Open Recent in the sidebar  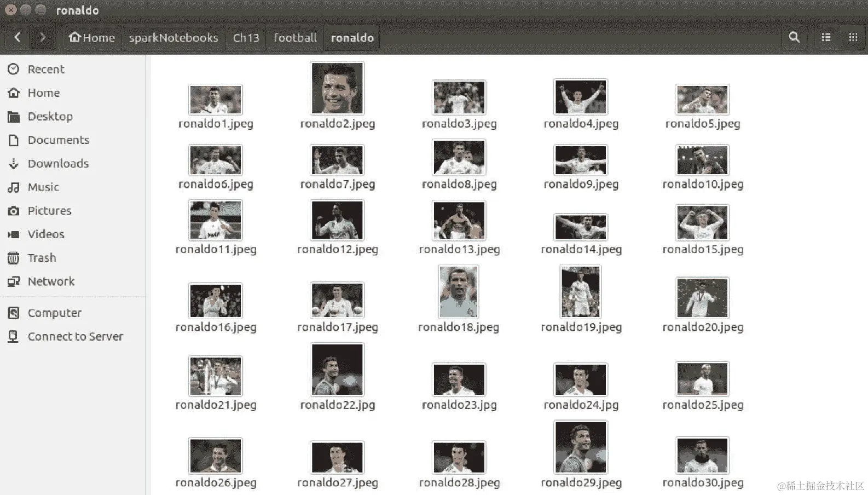[x=46, y=69]
